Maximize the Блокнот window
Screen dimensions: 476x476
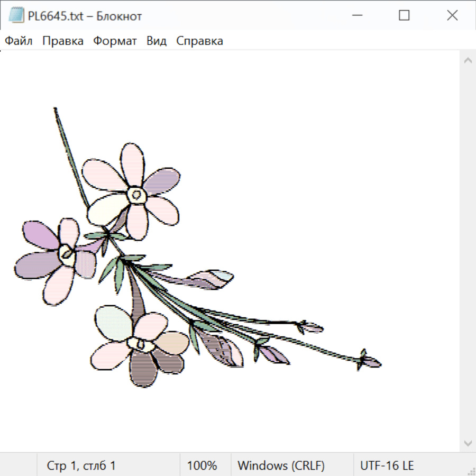pyautogui.click(x=404, y=16)
